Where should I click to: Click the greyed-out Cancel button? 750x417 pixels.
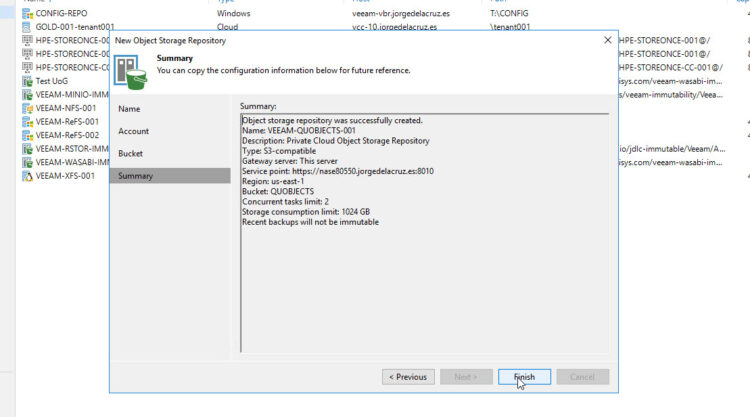[x=583, y=377]
